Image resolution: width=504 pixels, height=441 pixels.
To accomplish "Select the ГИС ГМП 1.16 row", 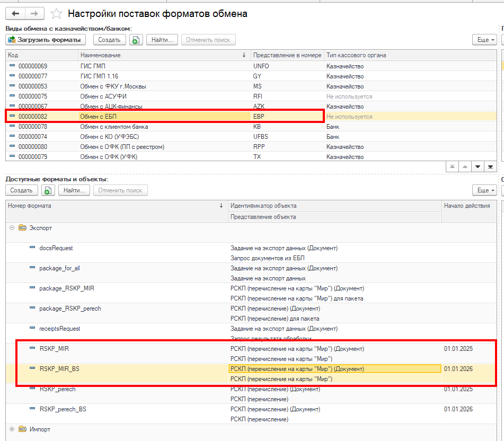I will coord(251,76).
